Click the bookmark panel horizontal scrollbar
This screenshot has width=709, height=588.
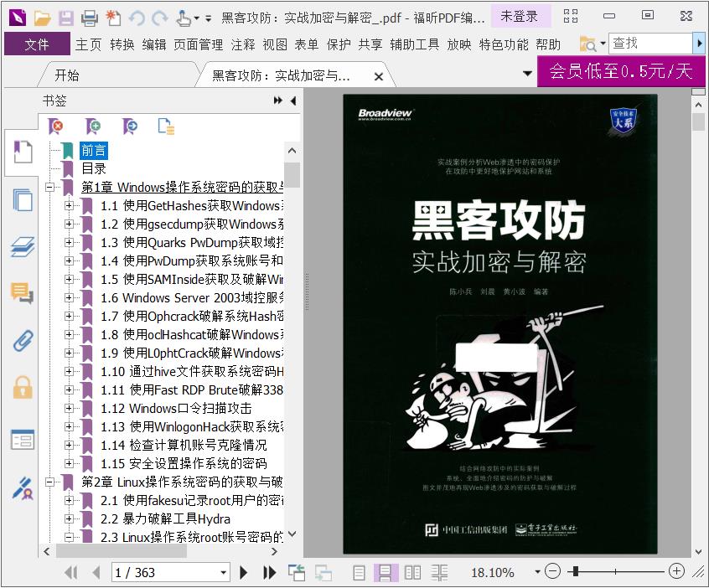122,551
